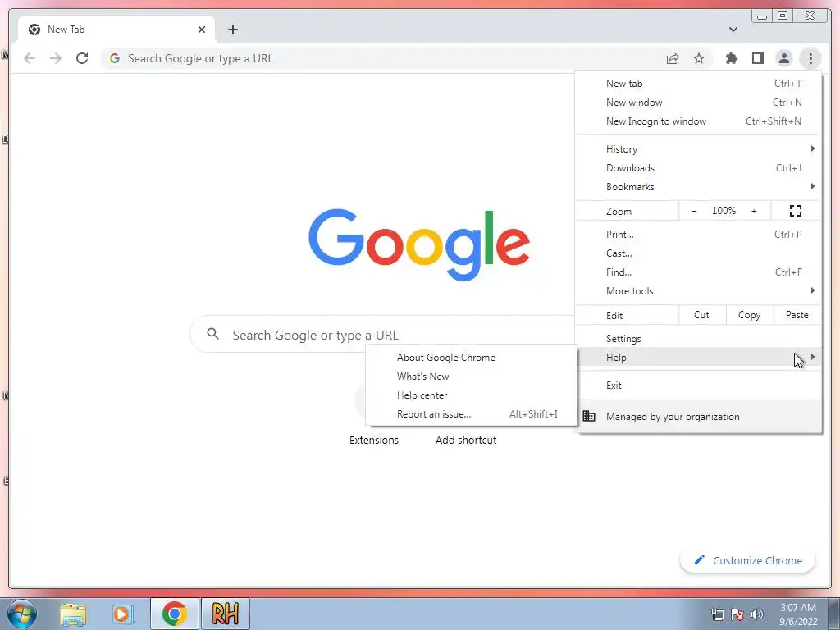Screen dimensions: 840x630
Task: Click the back navigation arrow
Action: 30,58
